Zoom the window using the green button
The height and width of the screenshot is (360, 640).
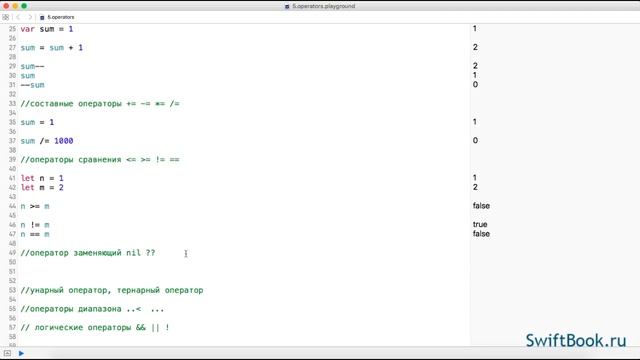[24, 6]
